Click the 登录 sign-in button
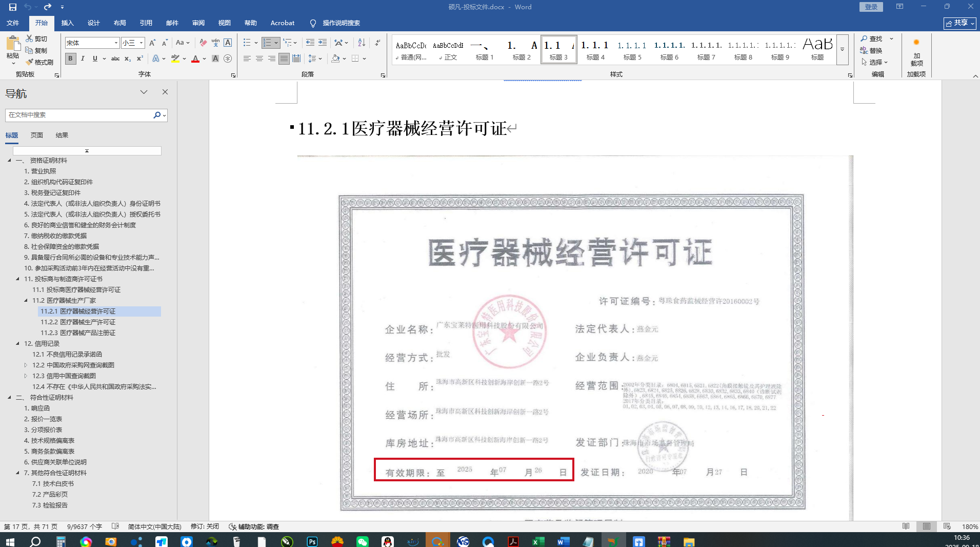 pyautogui.click(x=871, y=7)
